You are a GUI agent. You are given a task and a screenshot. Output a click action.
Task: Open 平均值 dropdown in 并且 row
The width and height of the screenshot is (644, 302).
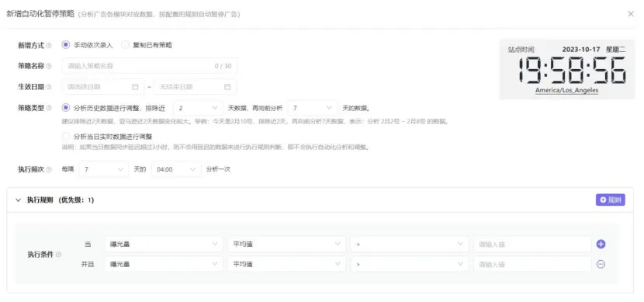[x=286, y=264]
